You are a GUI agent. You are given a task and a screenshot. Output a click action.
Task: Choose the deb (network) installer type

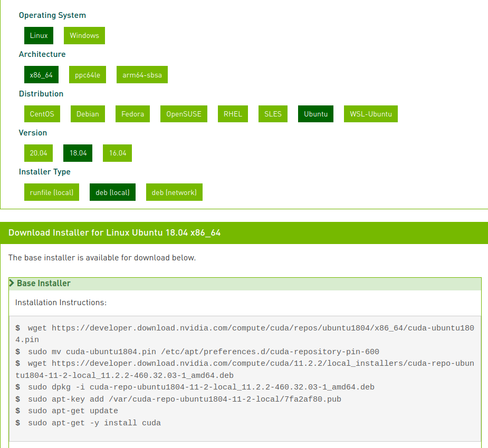click(x=174, y=192)
